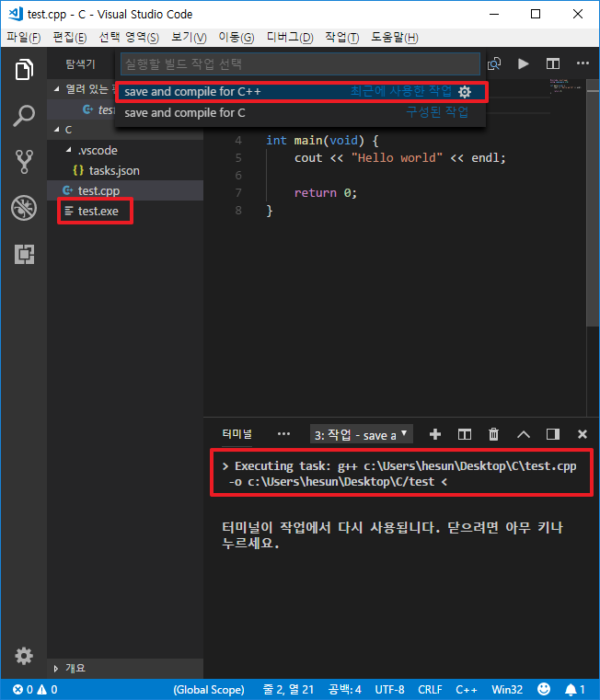Open 선택 영역(S) menu
This screenshot has width=600, height=700.
tap(129, 38)
